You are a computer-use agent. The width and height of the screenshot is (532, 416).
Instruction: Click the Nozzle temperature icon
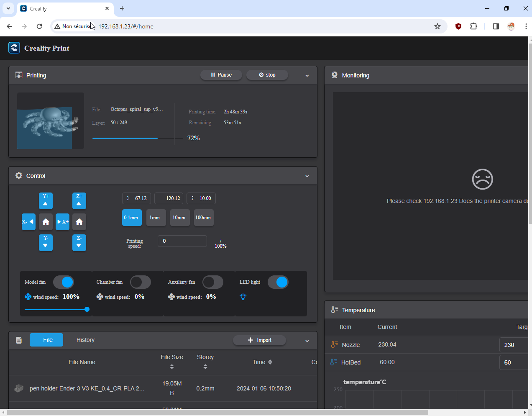click(334, 344)
